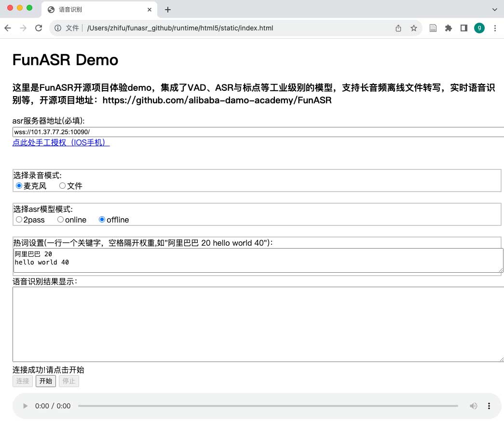This screenshot has height=432, width=504.
Task: Open the 点此处手工授权 link
Action: coord(61,143)
